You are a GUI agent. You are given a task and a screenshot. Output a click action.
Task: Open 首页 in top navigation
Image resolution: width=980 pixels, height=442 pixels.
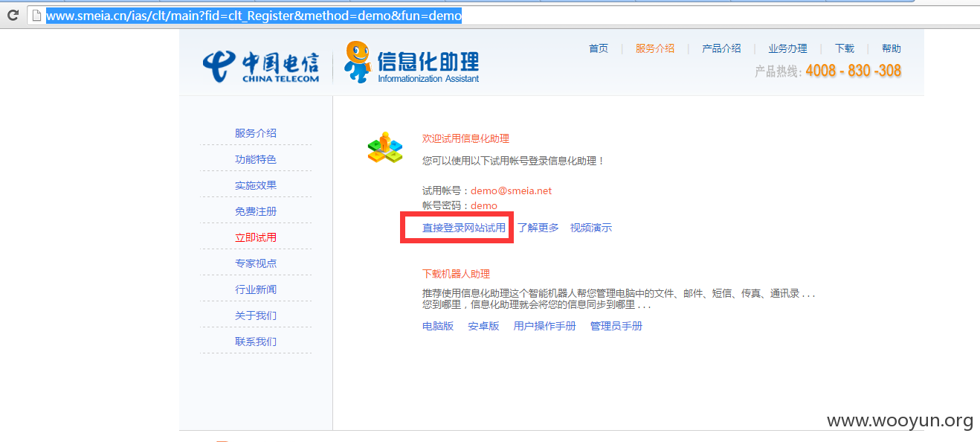point(599,48)
